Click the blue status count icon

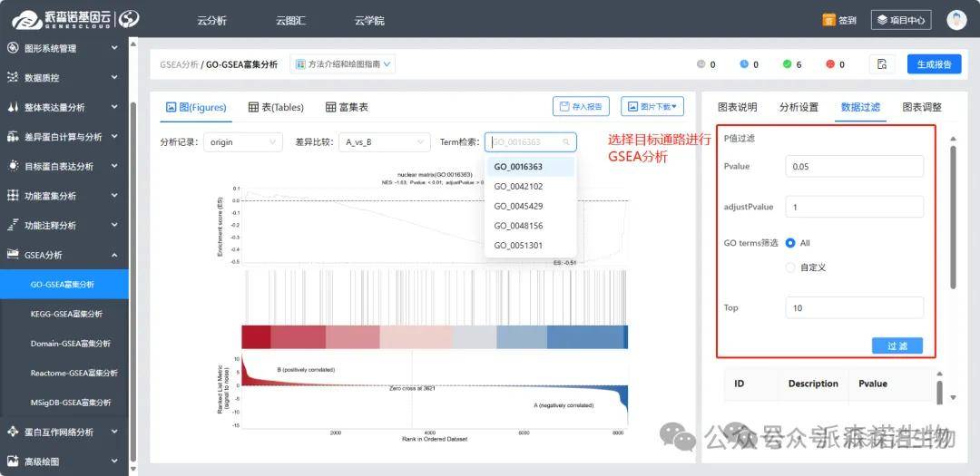[743, 64]
